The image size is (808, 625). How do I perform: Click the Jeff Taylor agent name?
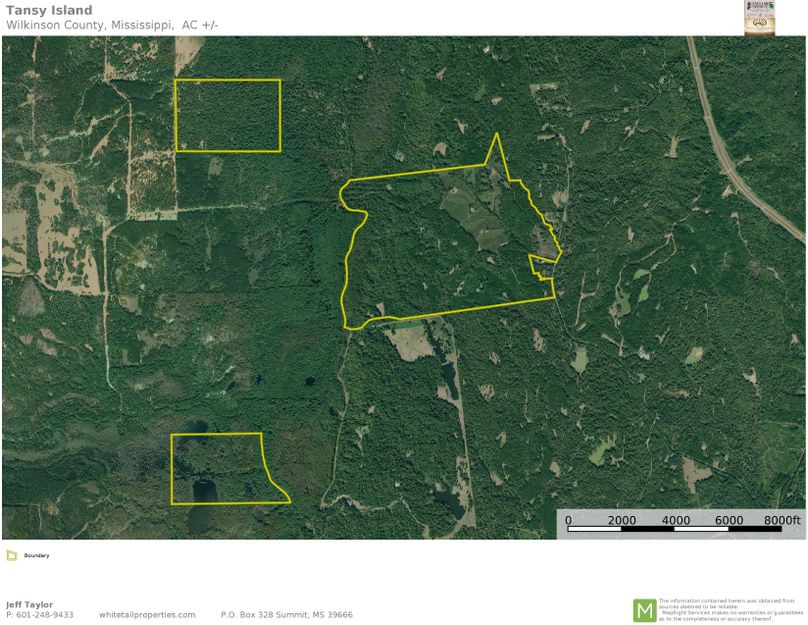[29, 605]
